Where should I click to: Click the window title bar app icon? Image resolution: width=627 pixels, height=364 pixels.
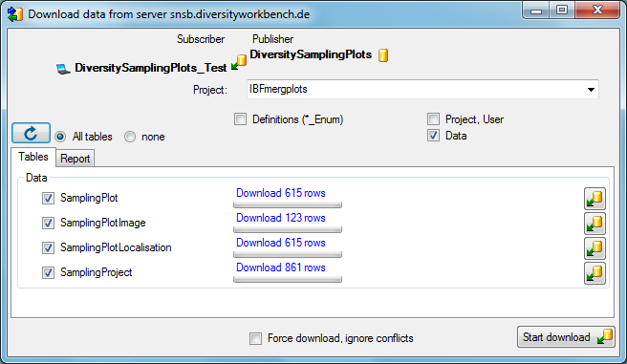(15, 14)
